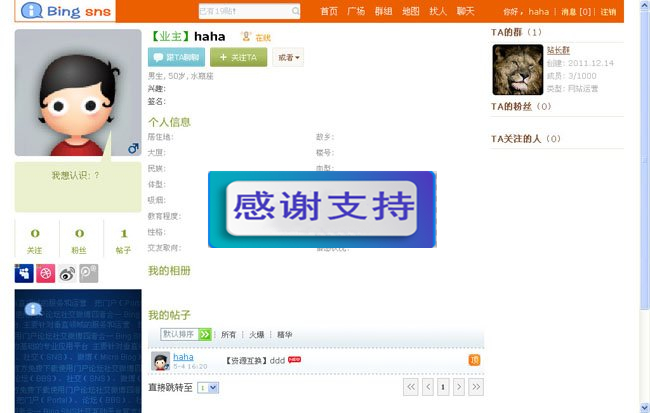Go to last page arrow button

[x=476, y=387]
